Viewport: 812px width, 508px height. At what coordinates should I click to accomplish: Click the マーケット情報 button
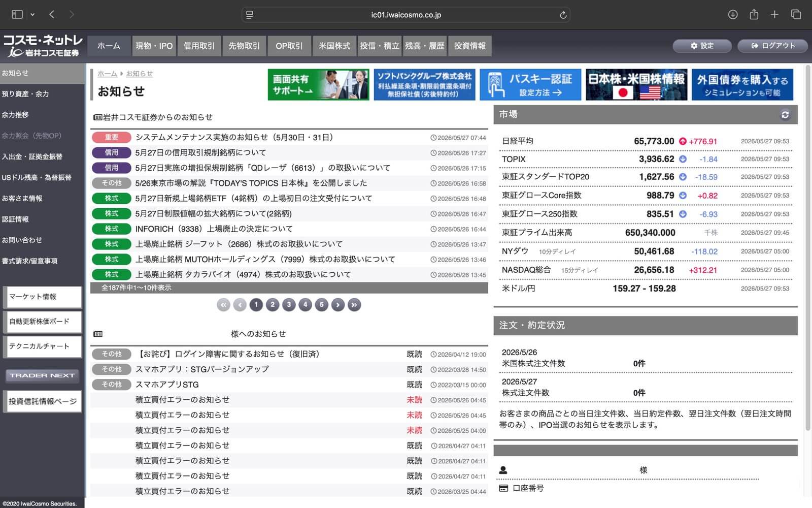tap(43, 297)
